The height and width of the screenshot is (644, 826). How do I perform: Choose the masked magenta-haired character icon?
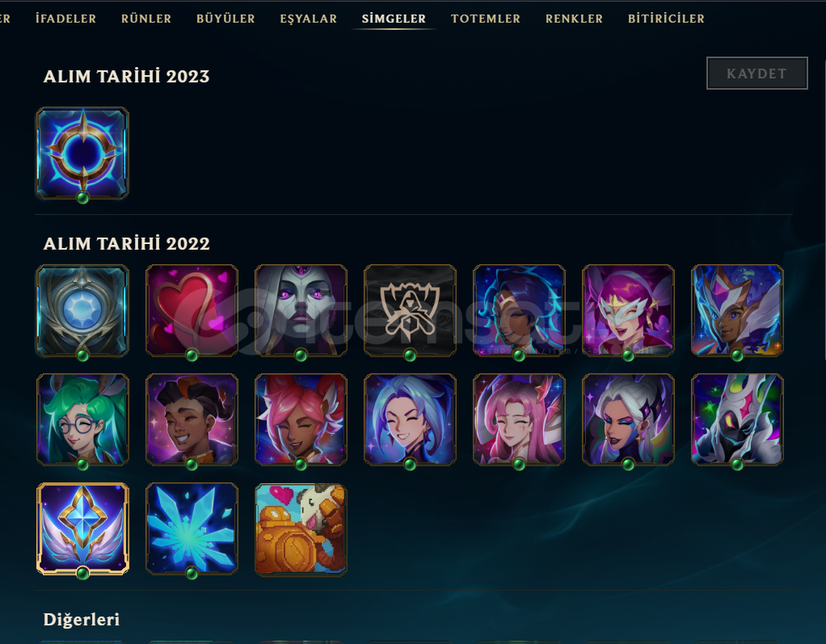628,310
